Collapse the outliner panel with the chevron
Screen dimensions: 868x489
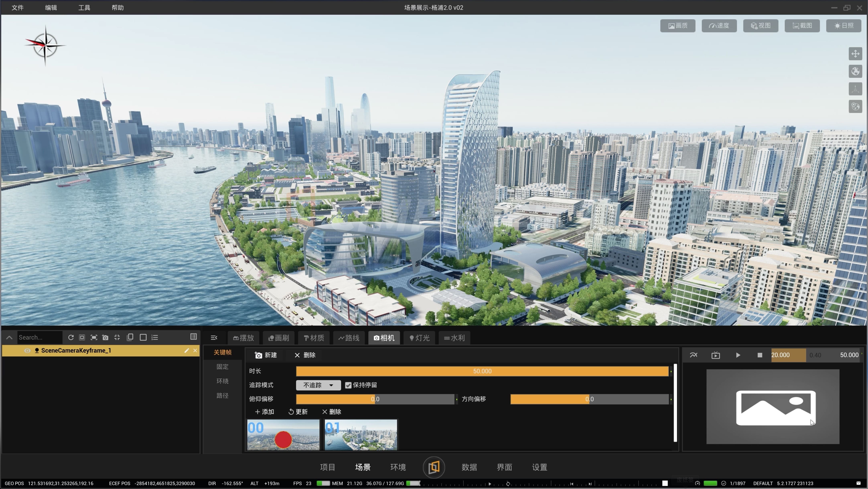9,337
